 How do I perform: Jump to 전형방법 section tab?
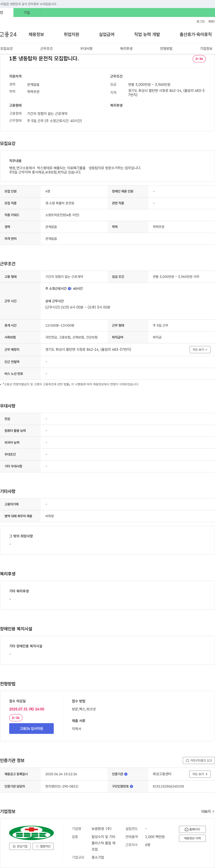166,49
